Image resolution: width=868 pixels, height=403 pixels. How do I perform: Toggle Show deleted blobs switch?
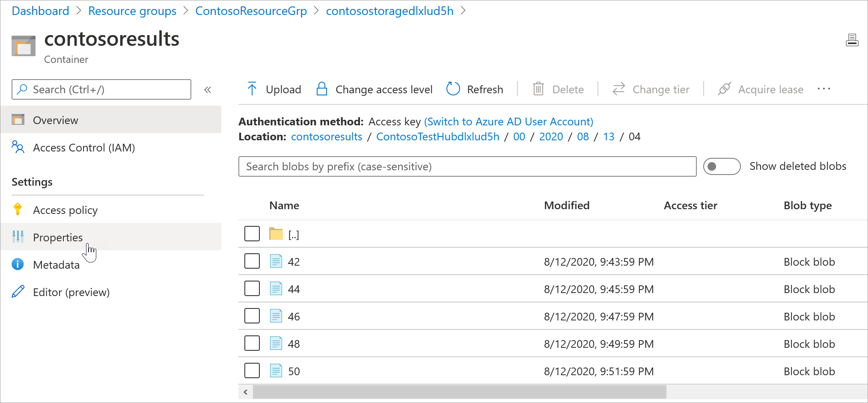click(x=722, y=166)
